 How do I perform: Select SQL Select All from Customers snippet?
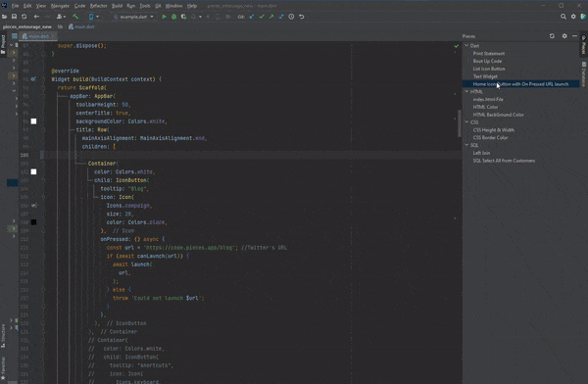504,161
